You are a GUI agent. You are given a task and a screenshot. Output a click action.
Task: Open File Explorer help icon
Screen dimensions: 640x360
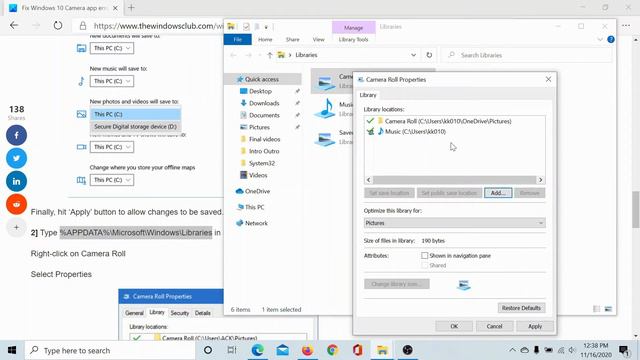click(x=611, y=40)
